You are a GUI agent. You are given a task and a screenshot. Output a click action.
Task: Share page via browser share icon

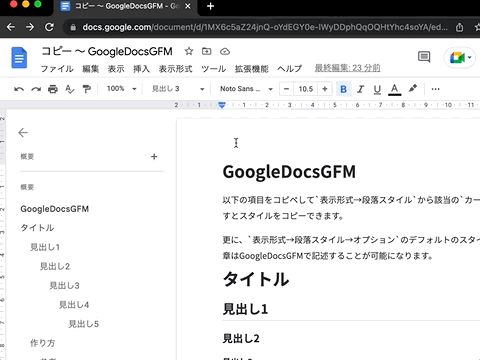pos(459,27)
